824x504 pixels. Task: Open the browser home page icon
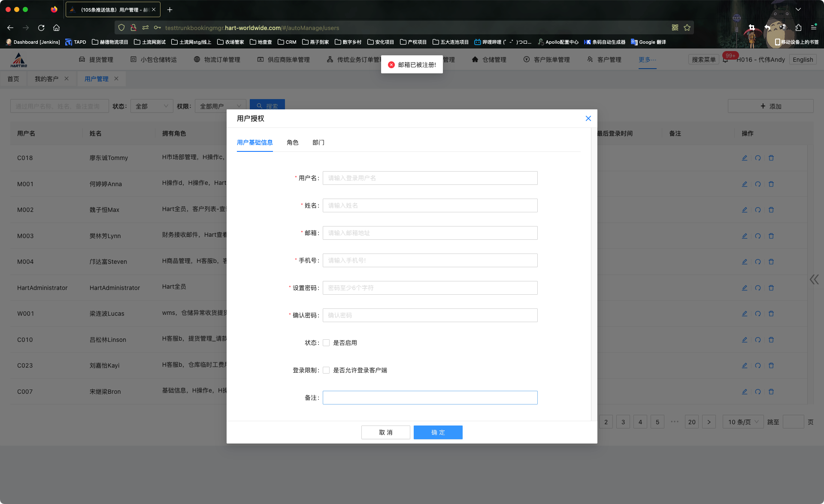click(x=56, y=28)
